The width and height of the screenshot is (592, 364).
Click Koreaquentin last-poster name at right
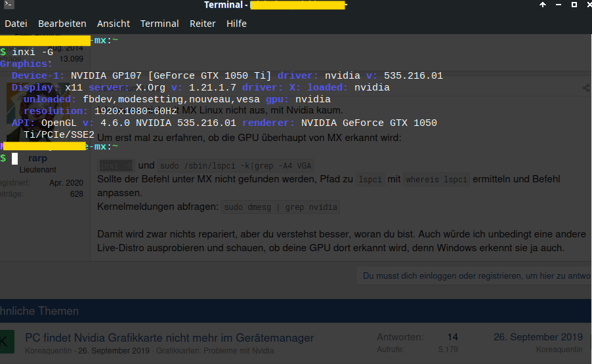pos(559,350)
